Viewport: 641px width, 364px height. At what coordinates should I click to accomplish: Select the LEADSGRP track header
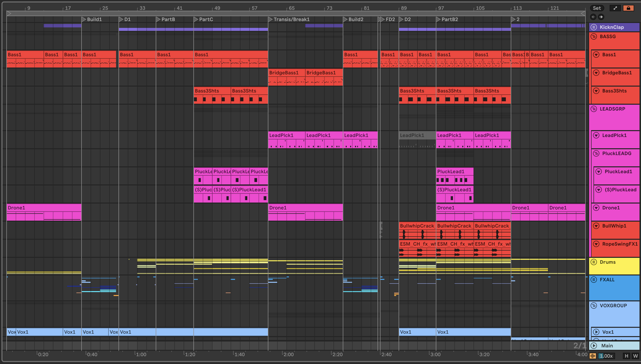click(x=612, y=109)
